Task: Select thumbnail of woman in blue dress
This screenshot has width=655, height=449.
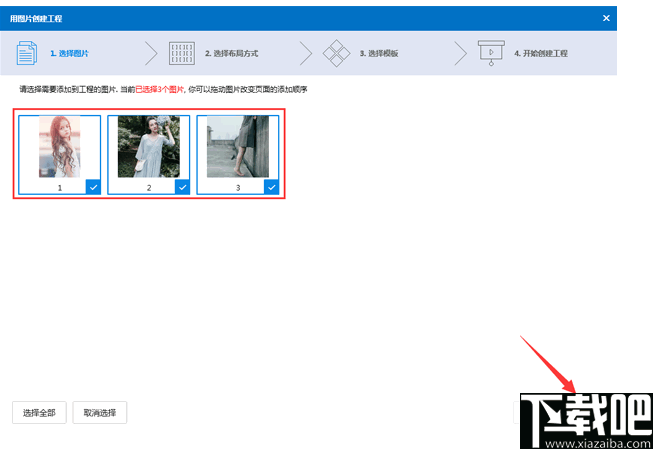Action: click(149, 147)
